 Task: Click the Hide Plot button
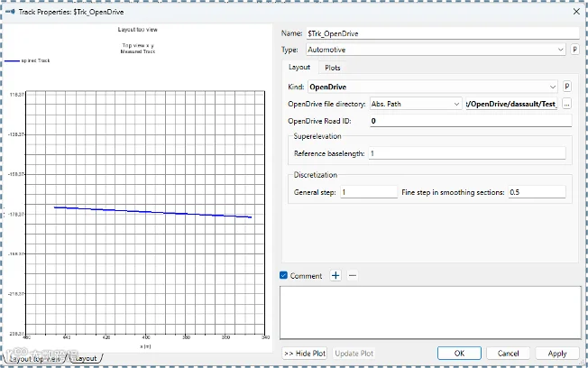305,354
